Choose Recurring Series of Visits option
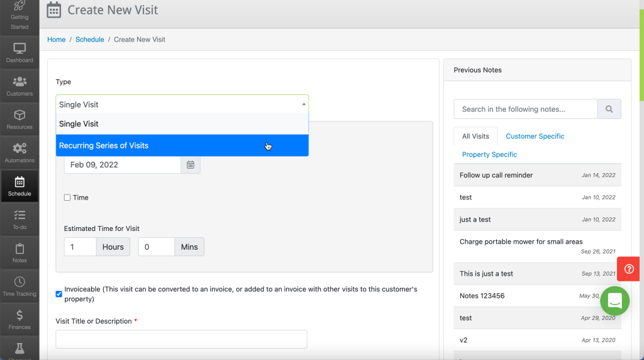The image size is (644, 360). pyautogui.click(x=182, y=145)
